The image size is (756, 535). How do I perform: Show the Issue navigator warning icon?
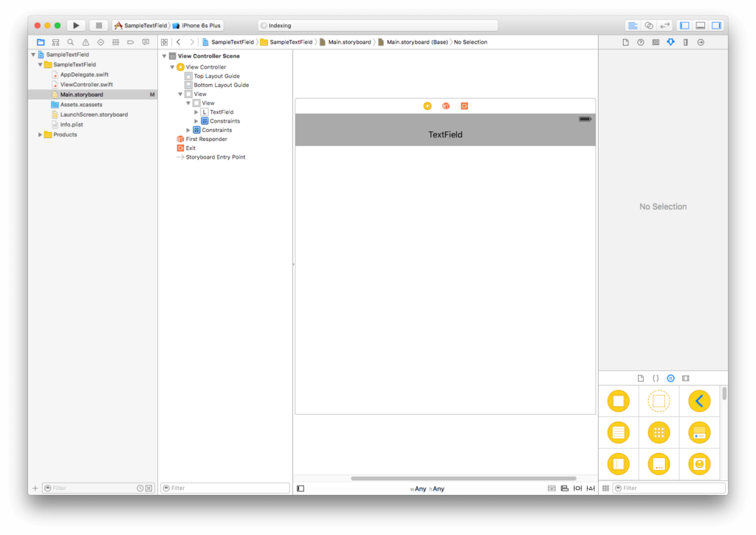tap(86, 42)
